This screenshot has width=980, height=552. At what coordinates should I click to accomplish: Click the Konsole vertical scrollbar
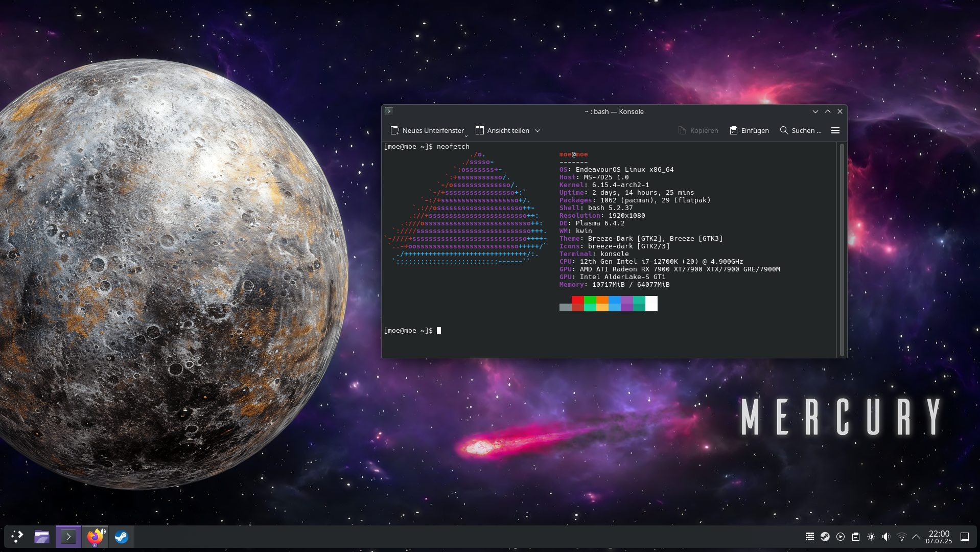tap(842, 250)
